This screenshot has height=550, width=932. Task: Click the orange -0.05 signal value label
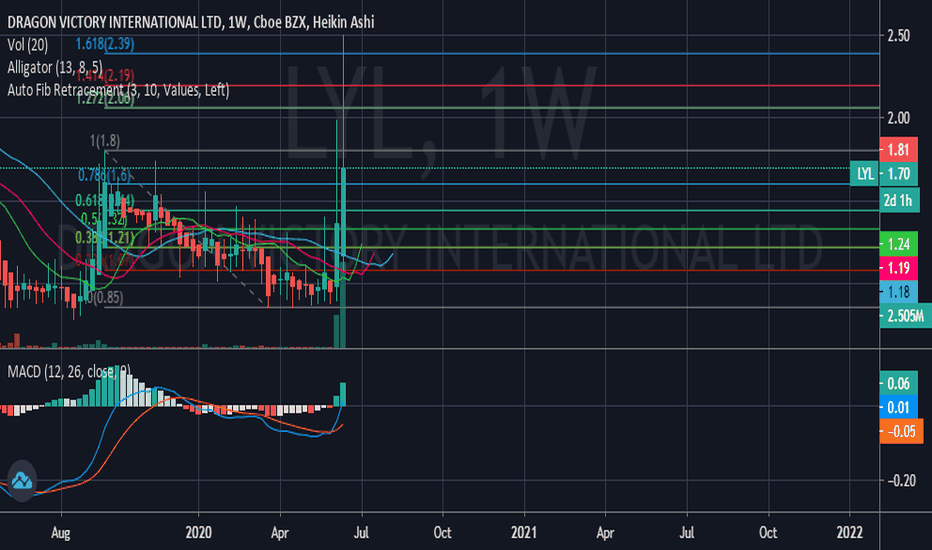click(x=901, y=431)
